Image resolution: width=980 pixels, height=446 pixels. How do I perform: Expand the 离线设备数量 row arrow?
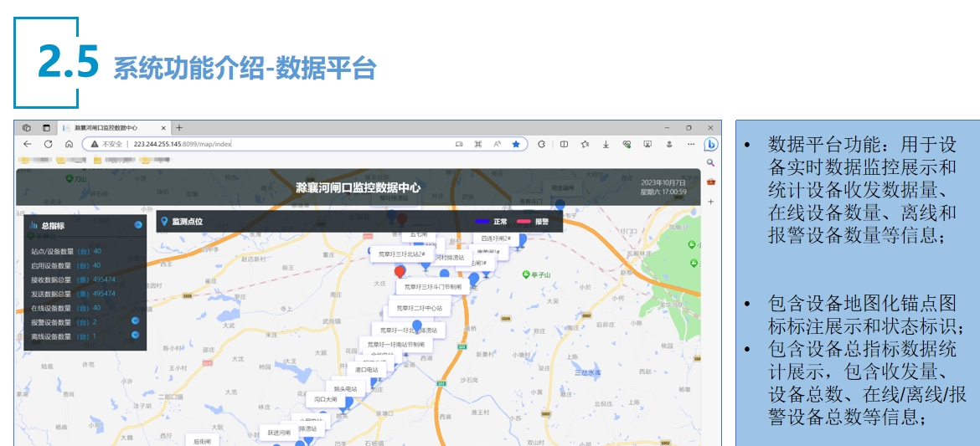135,336
